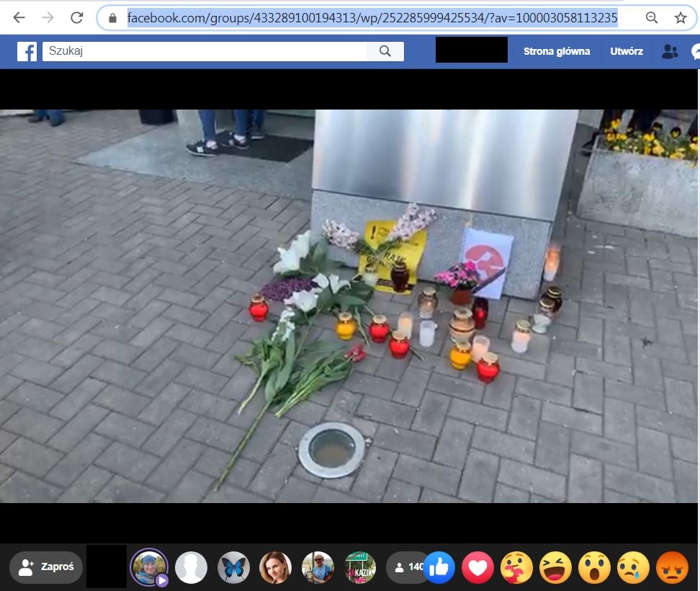React with the Sad crying emoji
This screenshot has height=591, width=700.
click(x=633, y=568)
